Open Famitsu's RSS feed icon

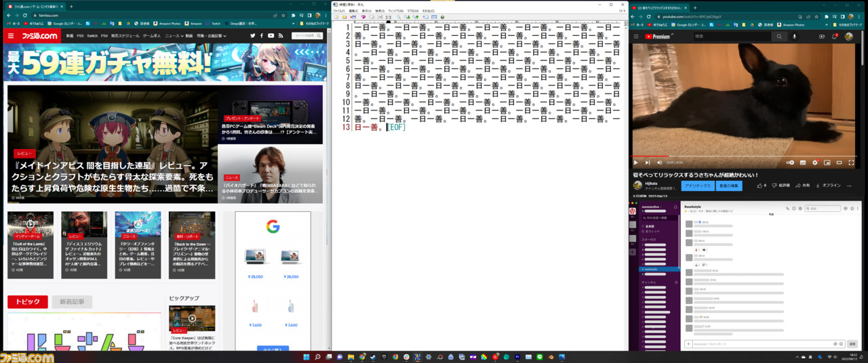pyautogui.click(x=281, y=35)
